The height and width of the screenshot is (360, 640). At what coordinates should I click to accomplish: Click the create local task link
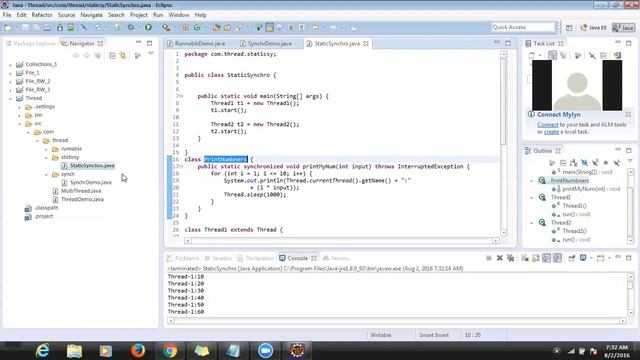(x=551, y=132)
